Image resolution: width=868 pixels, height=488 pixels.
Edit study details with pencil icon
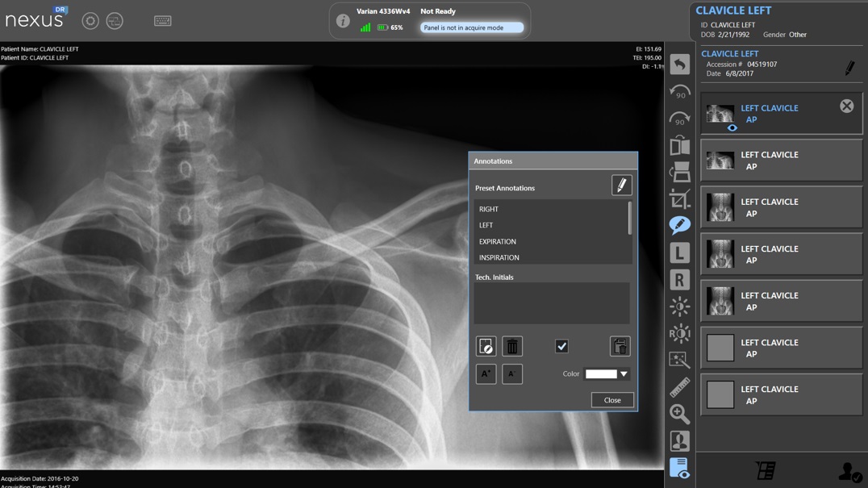click(x=849, y=68)
